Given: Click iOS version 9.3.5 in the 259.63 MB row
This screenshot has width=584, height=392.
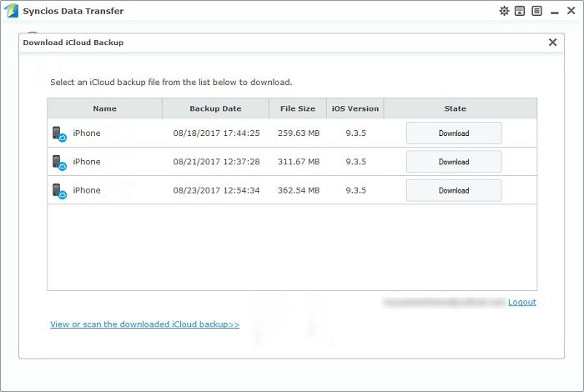Looking at the screenshot, I should coord(355,133).
